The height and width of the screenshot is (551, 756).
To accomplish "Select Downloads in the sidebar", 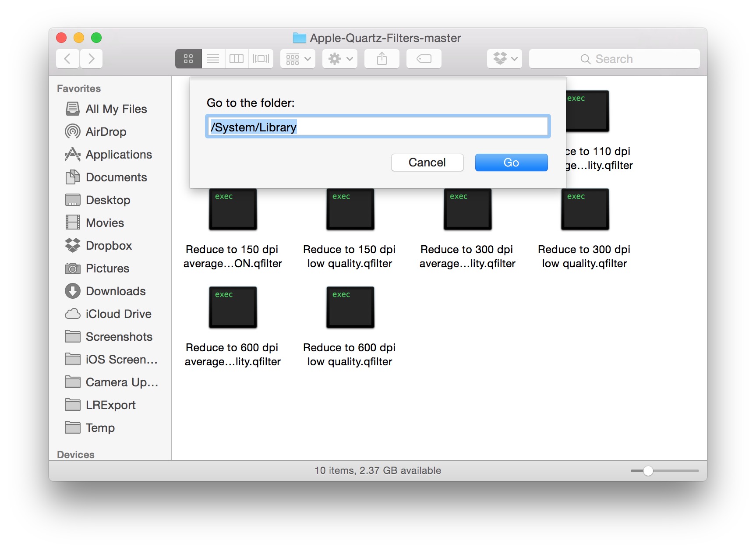I will [116, 291].
